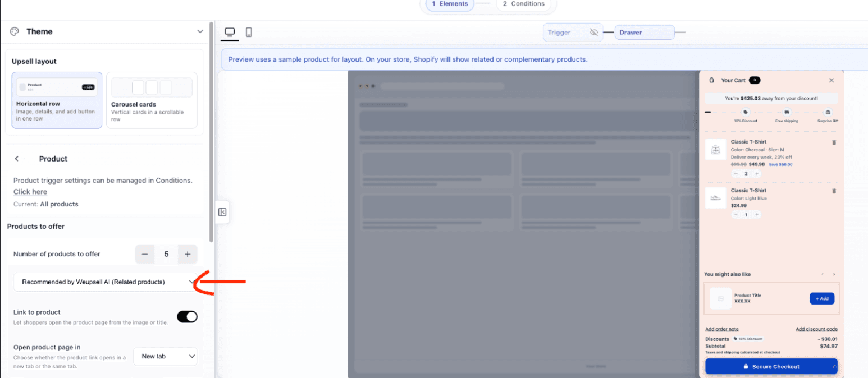Viewport: 868px width, 378px height.
Task: Select the Trigger preview tab
Action: pyautogui.click(x=573, y=33)
